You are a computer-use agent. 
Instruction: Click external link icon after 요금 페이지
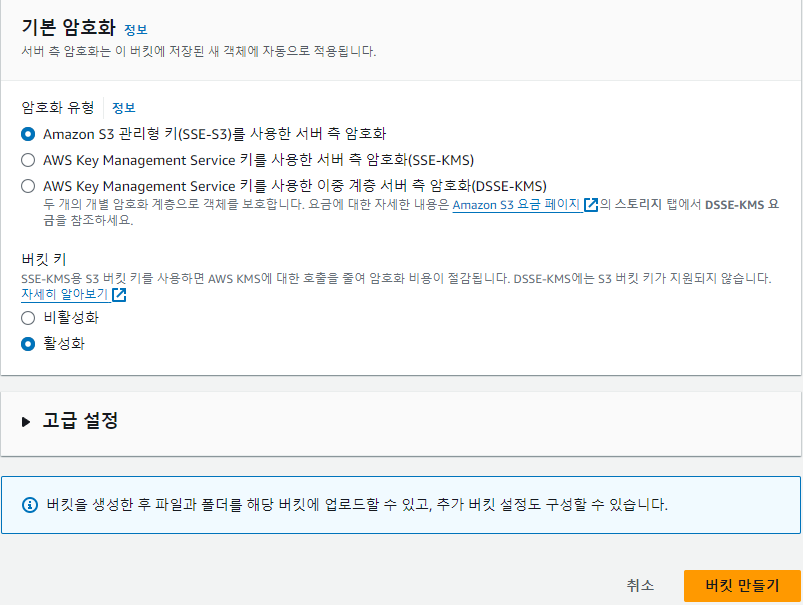coord(591,205)
